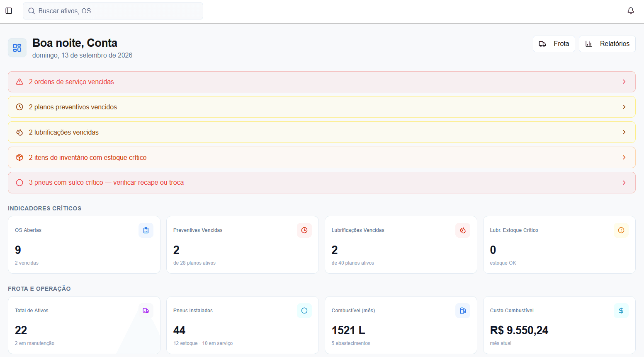Click the dashboard grid icon beside greeting
This screenshot has width=644, height=357.
tap(17, 48)
